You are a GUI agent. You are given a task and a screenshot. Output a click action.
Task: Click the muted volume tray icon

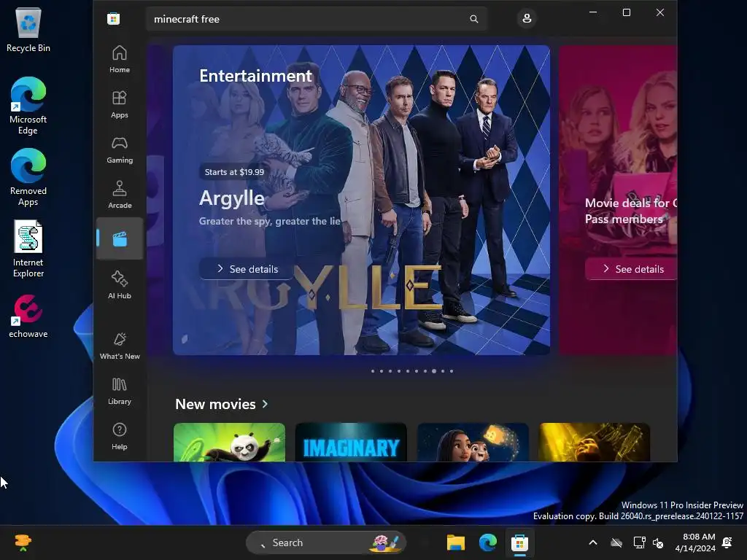coord(658,542)
